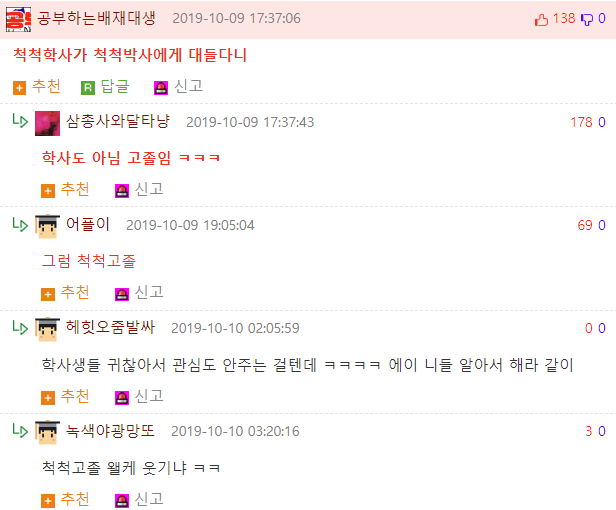Open the user 헤힛오줌발싸's profile name

(110, 327)
